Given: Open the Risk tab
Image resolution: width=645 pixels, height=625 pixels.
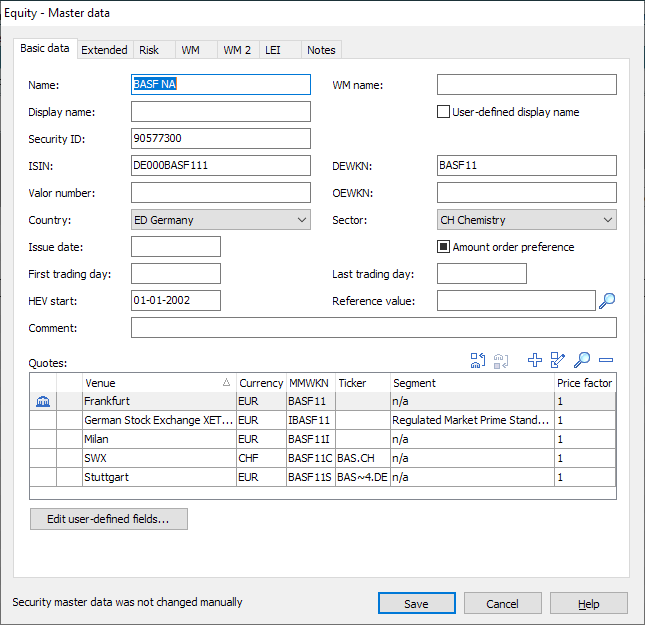Looking at the screenshot, I should [x=149, y=50].
